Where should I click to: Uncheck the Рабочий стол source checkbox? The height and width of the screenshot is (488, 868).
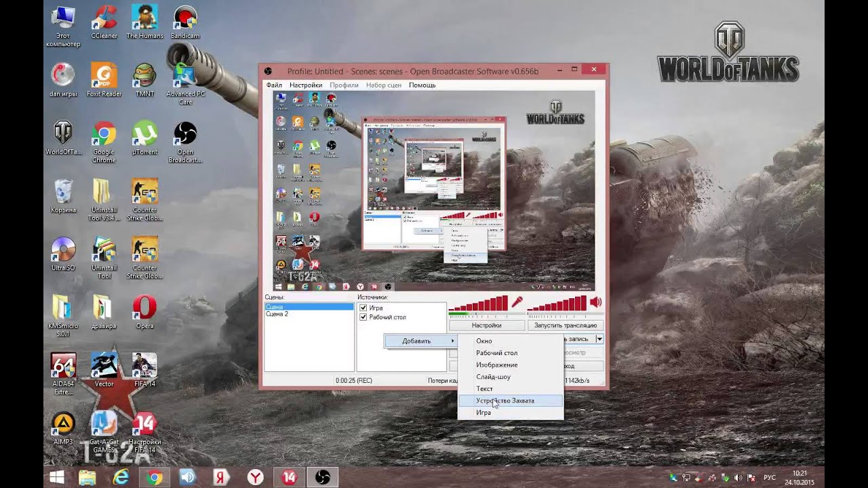coord(363,317)
